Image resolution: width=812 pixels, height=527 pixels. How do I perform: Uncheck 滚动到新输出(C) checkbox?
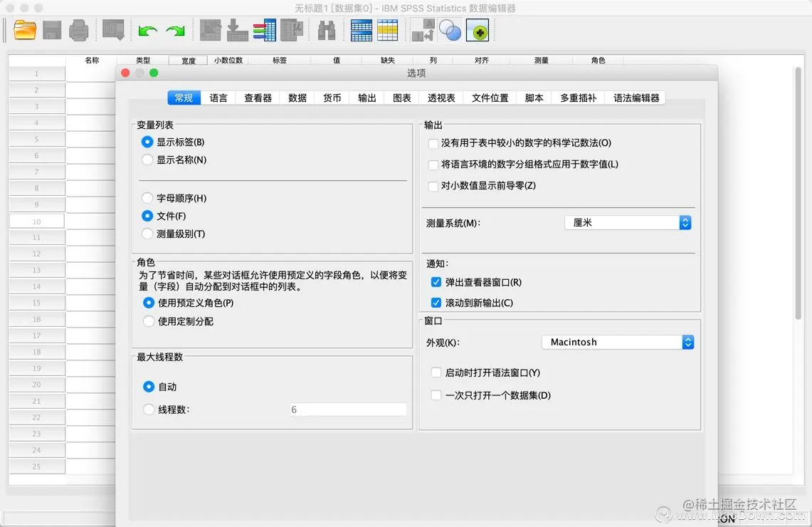[x=436, y=303]
